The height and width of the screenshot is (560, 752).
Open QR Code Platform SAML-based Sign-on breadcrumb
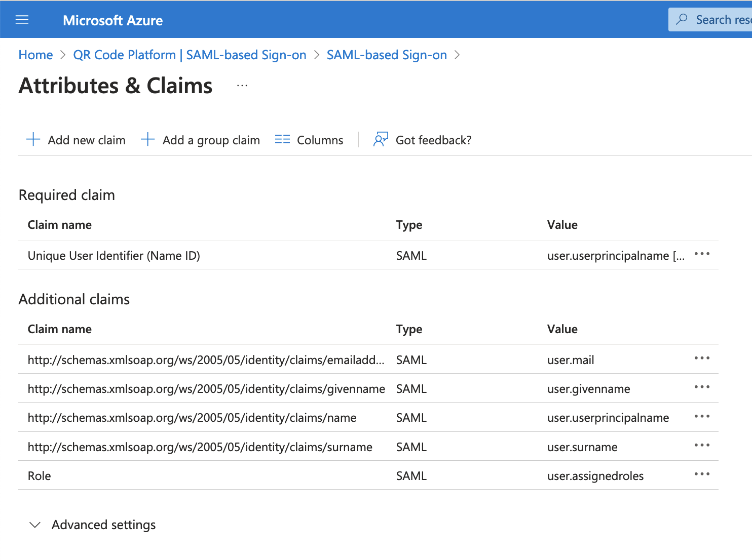(190, 55)
